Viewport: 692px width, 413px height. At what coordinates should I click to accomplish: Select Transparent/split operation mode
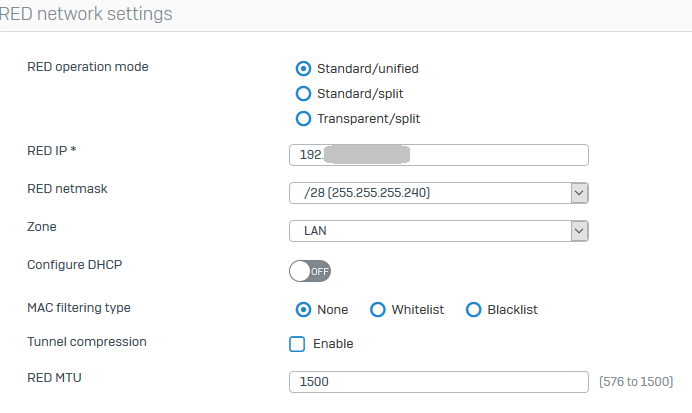click(x=303, y=119)
